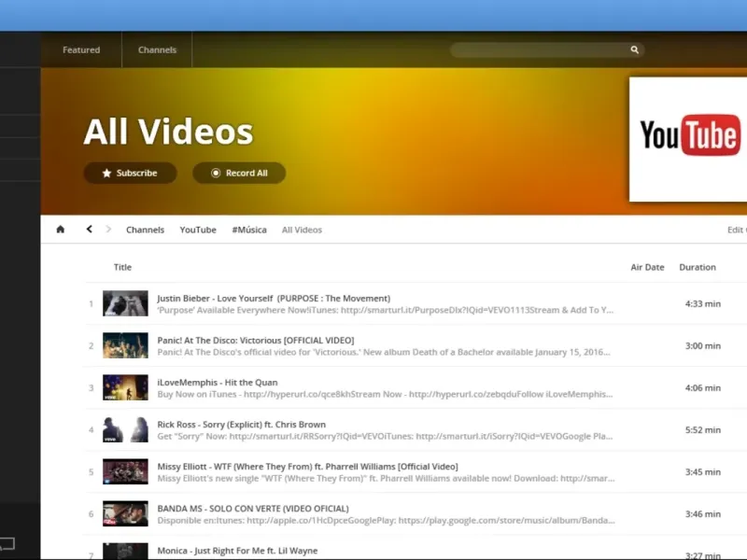Viewport: 747px width, 560px height.
Task: Select Channels breadcrumb link
Action: (x=146, y=230)
